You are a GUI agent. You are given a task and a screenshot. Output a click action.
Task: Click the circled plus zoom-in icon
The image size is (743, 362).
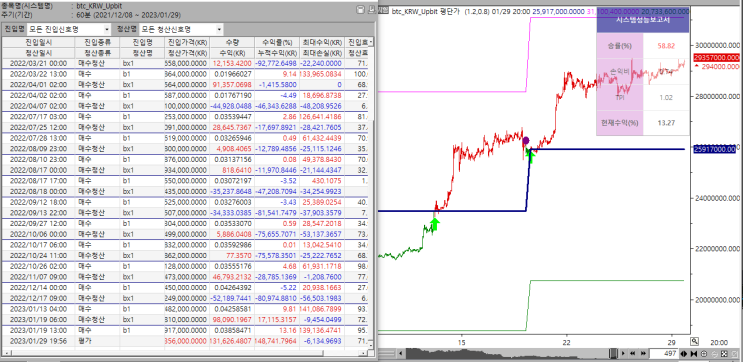coord(704,353)
